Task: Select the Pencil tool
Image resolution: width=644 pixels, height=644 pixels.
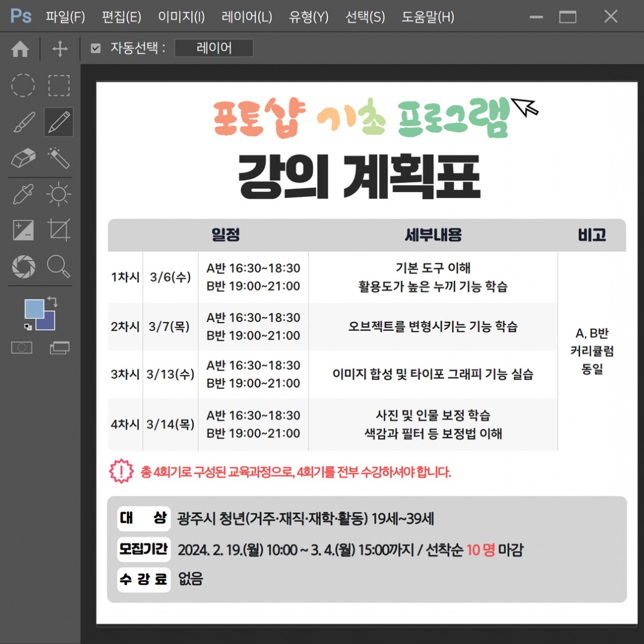Action: 59,122
